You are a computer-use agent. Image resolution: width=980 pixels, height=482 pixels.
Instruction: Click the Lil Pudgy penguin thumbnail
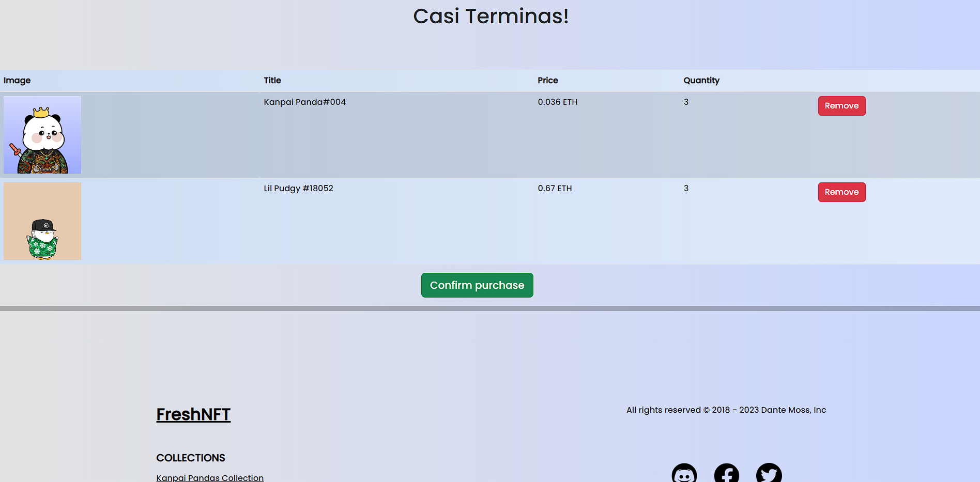click(x=42, y=221)
